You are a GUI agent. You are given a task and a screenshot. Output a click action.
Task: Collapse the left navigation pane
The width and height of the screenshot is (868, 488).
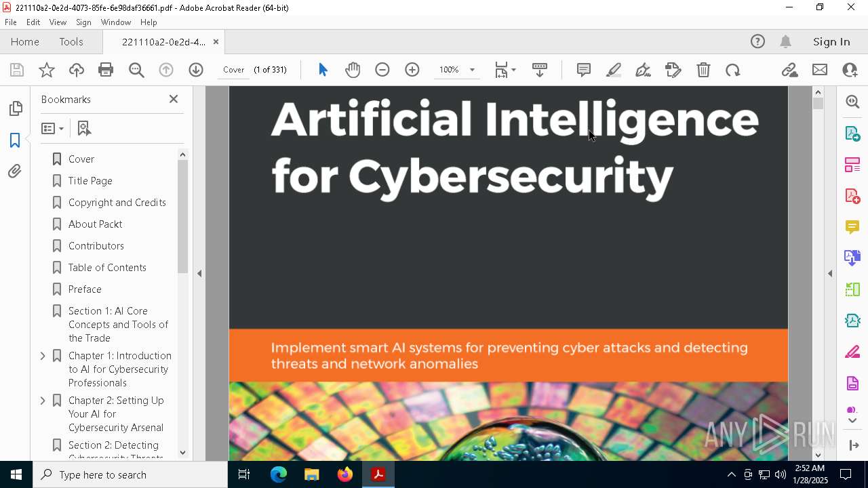click(x=199, y=274)
